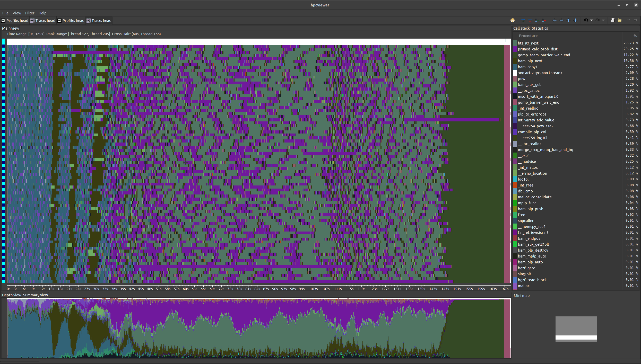Expand the undo history dropdown arrow
641x364 pixels.
(x=592, y=20)
